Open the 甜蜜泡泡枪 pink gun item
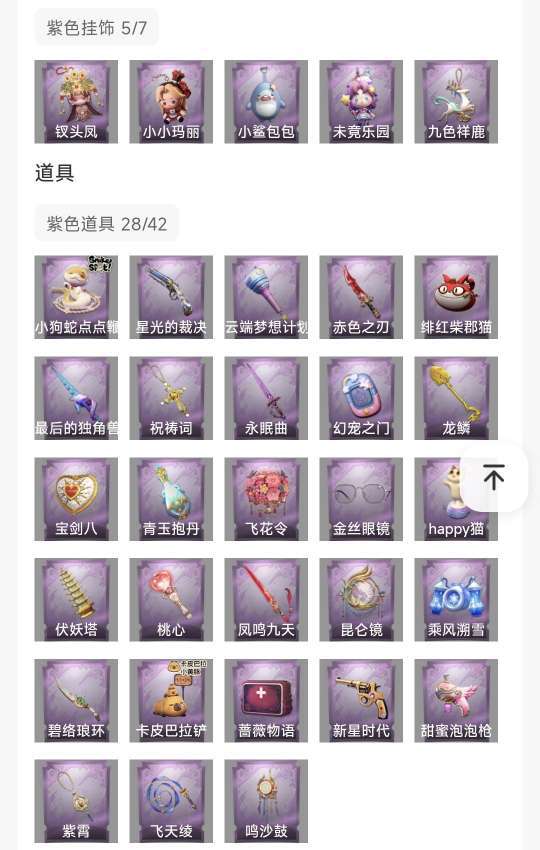 tap(456, 701)
